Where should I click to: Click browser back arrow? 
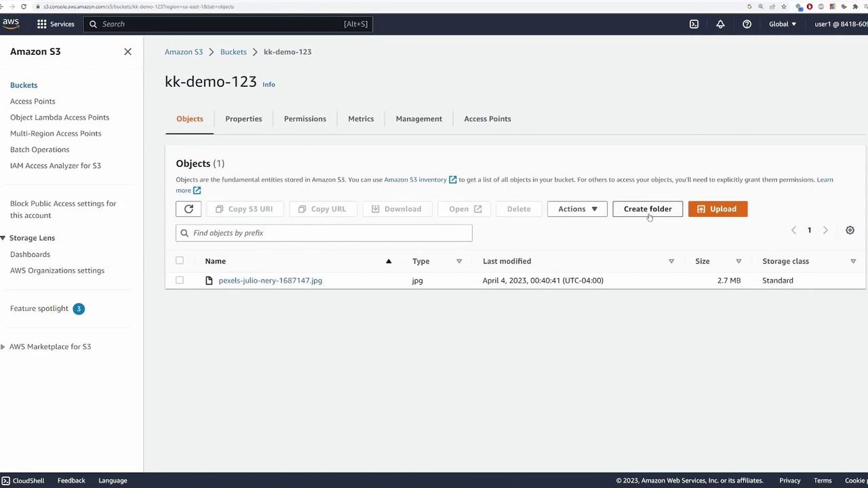(x=3, y=6)
